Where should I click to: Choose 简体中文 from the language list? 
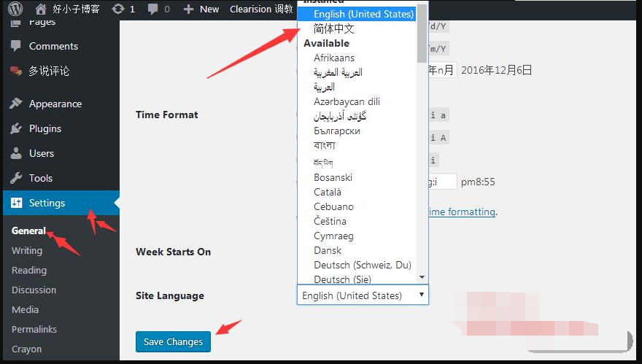pyautogui.click(x=333, y=28)
